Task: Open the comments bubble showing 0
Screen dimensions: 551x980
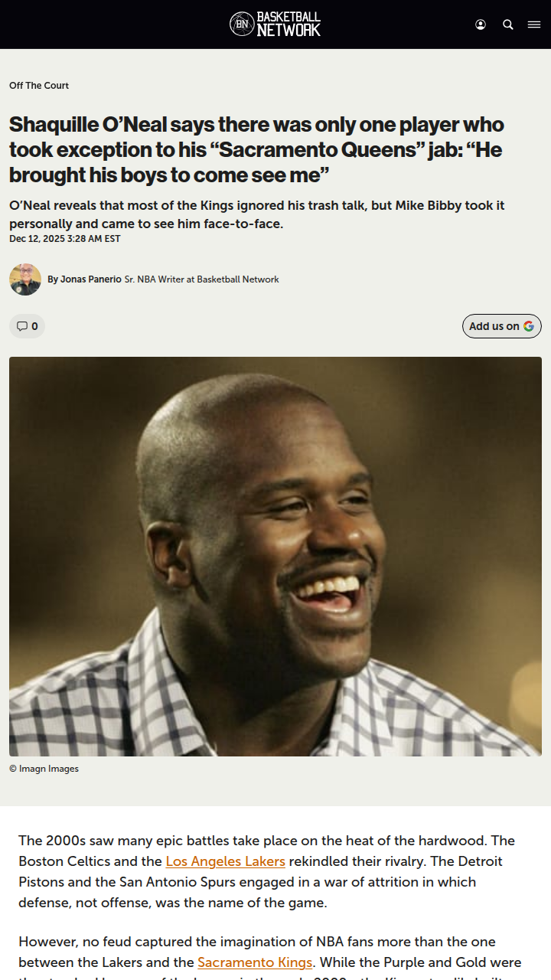Action: tap(27, 326)
